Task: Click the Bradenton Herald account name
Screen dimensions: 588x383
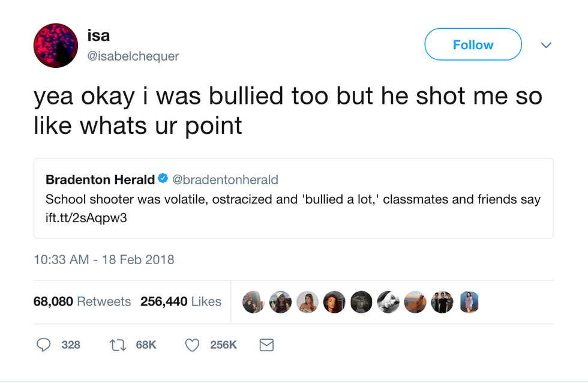Action: click(100, 179)
